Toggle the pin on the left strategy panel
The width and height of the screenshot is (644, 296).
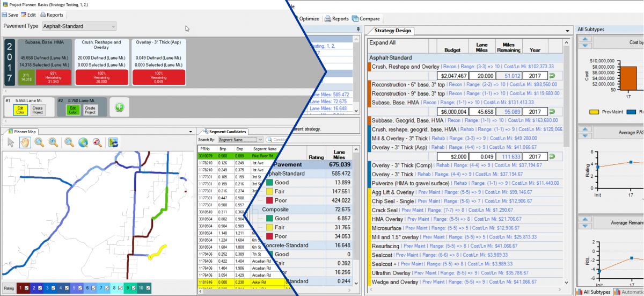pyautogui.click(x=358, y=30)
